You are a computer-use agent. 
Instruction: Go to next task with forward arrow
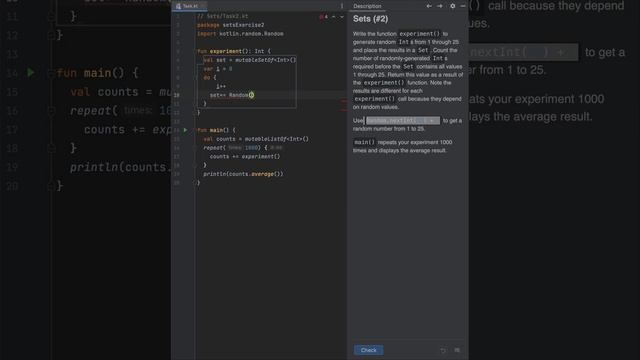coord(440,6)
